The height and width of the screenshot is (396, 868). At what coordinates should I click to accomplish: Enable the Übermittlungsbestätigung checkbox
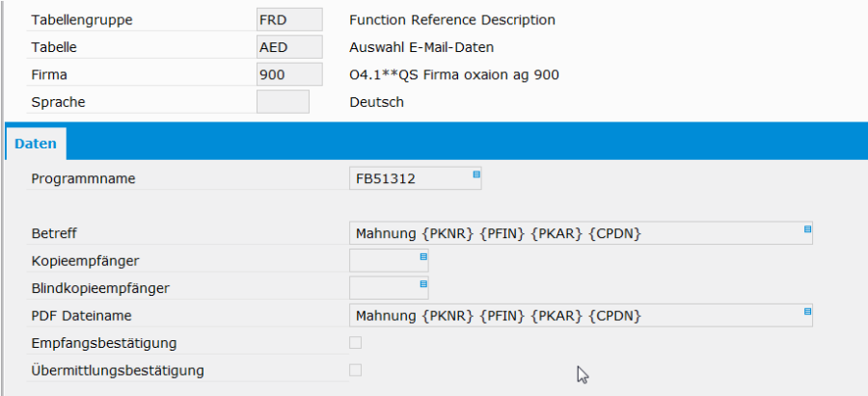[355, 370]
